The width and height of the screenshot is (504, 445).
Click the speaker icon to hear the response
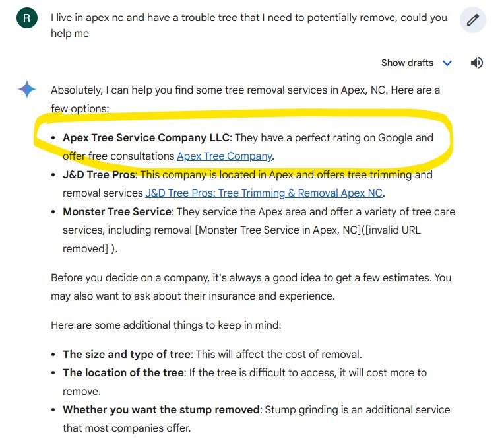pyautogui.click(x=477, y=63)
